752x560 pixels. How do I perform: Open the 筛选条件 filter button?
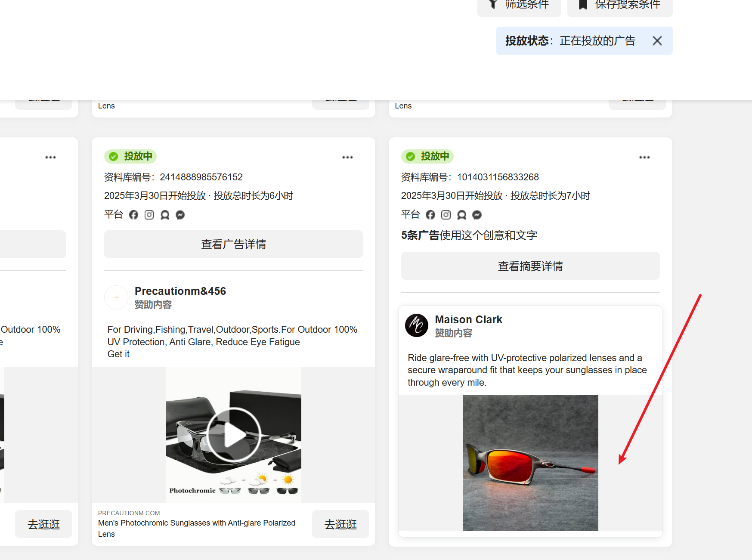tap(519, 5)
